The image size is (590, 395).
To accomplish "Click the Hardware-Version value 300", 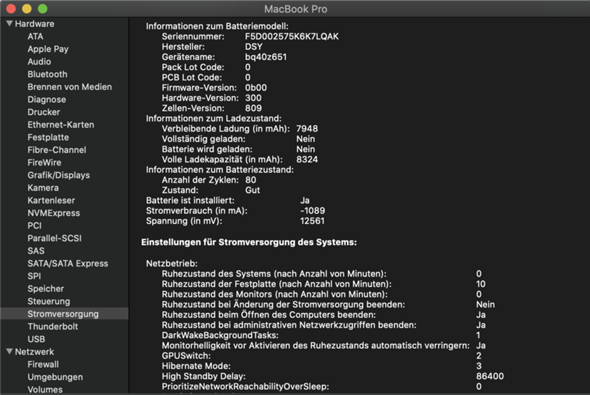I will pos(253,98).
